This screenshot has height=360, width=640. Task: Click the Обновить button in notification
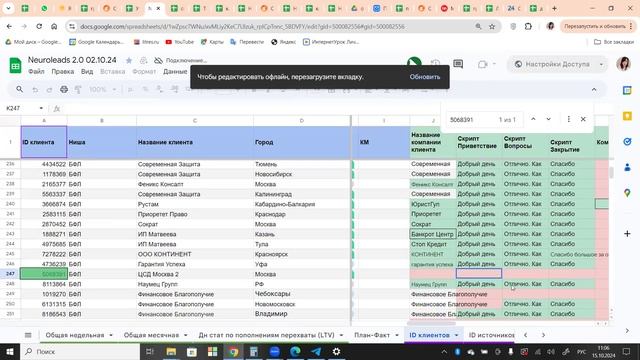(x=425, y=77)
